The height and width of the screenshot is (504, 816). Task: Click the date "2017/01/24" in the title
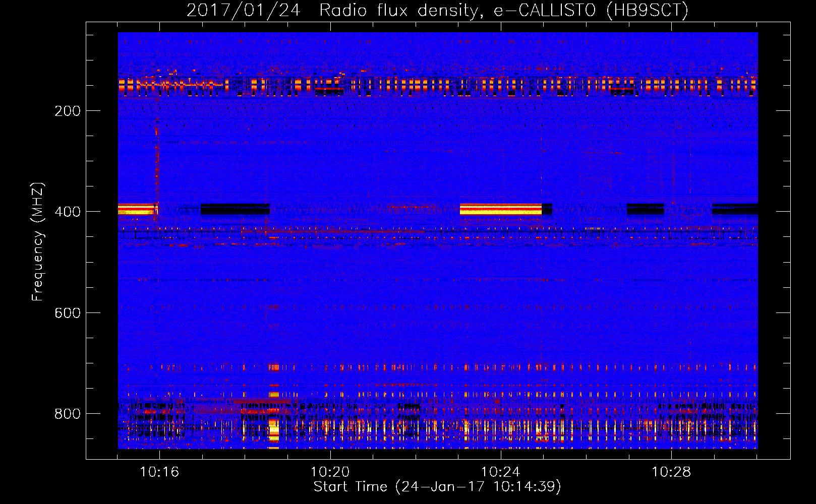click(x=244, y=10)
